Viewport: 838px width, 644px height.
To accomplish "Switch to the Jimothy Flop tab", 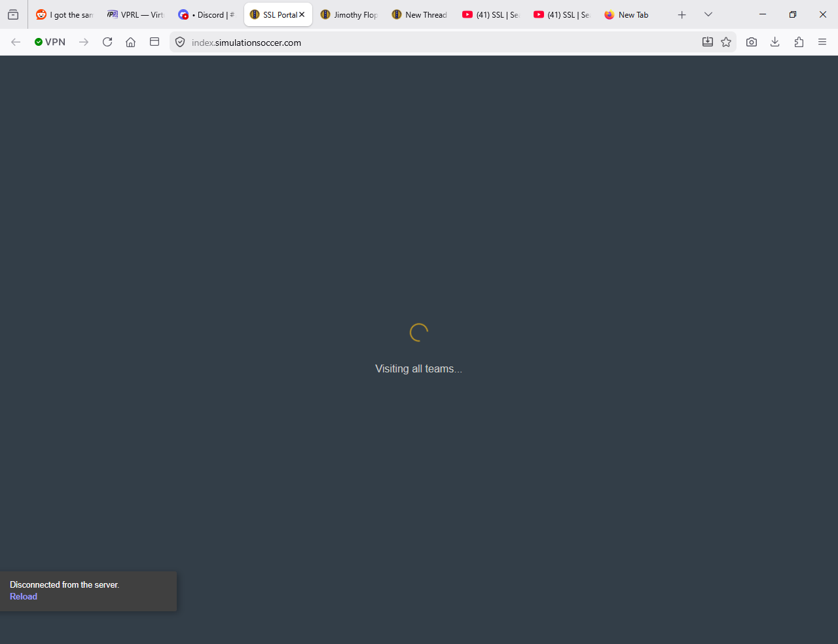I will pos(349,14).
